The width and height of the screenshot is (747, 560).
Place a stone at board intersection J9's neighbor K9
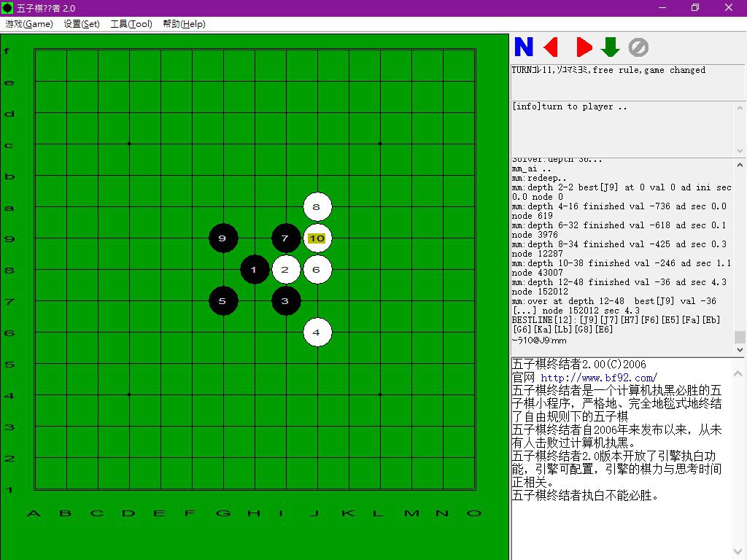(x=349, y=238)
